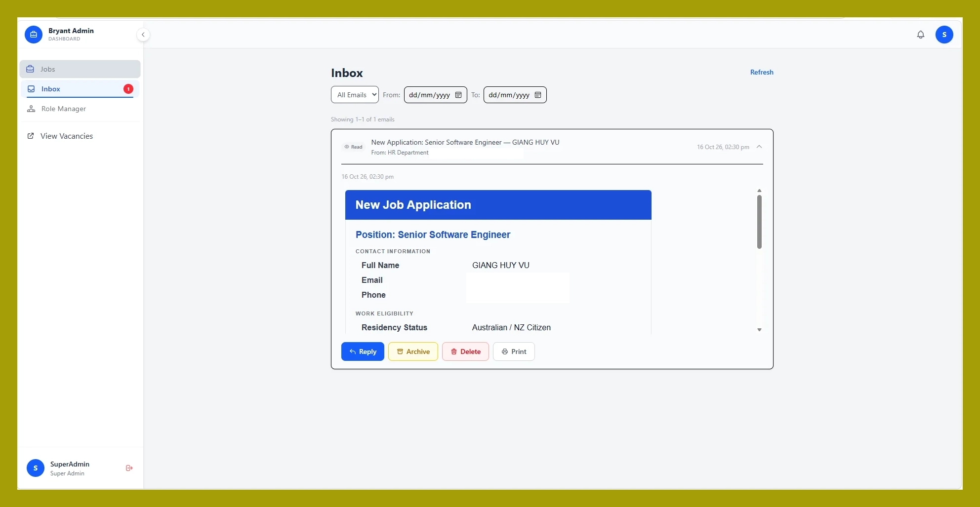Click the Australian / NZ Citizen value

[x=511, y=327]
